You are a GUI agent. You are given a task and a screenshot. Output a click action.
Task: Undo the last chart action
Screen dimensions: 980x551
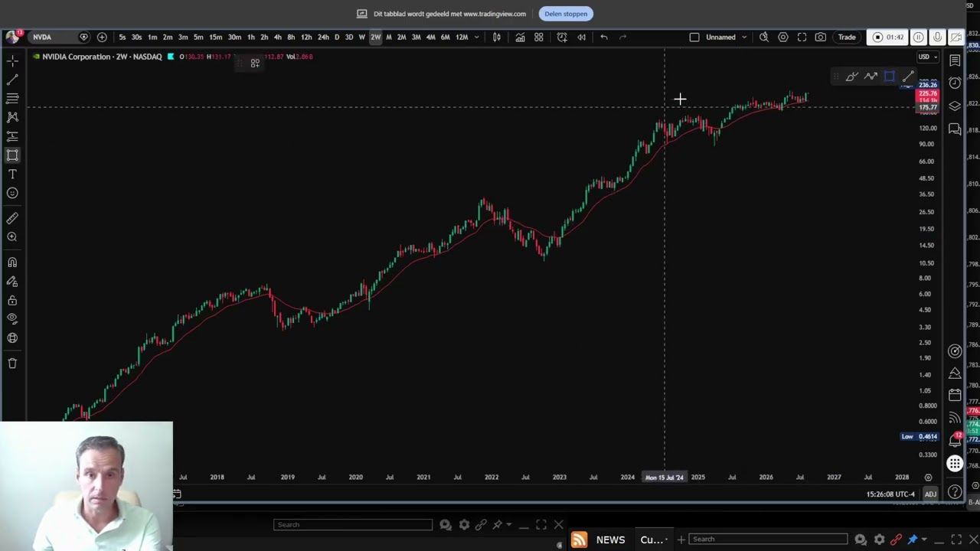(604, 37)
